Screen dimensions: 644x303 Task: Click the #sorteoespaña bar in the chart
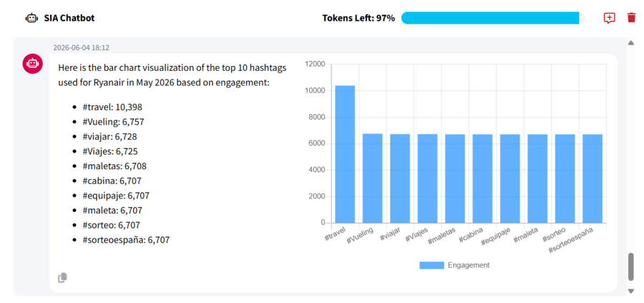[x=592, y=179]
